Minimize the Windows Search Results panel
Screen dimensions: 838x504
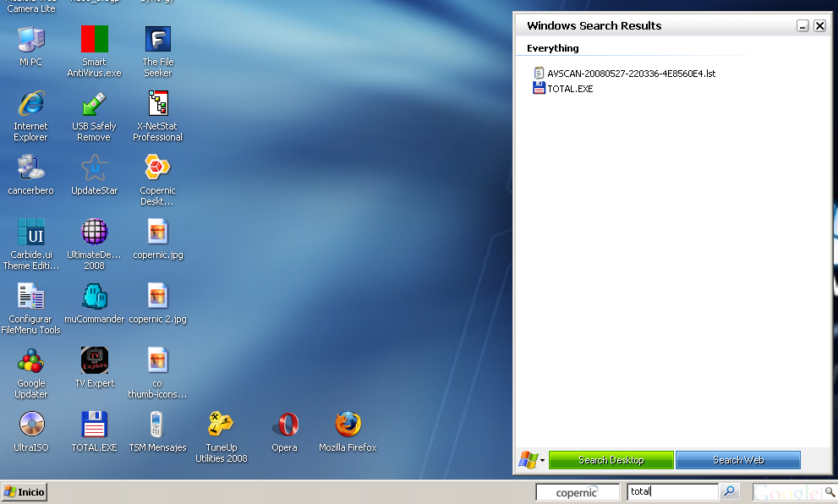pos(802,25)
